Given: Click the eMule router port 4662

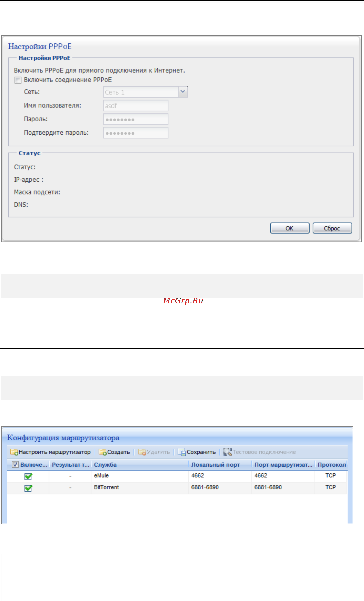Looking at the screenshot, I should coord(261,475).
